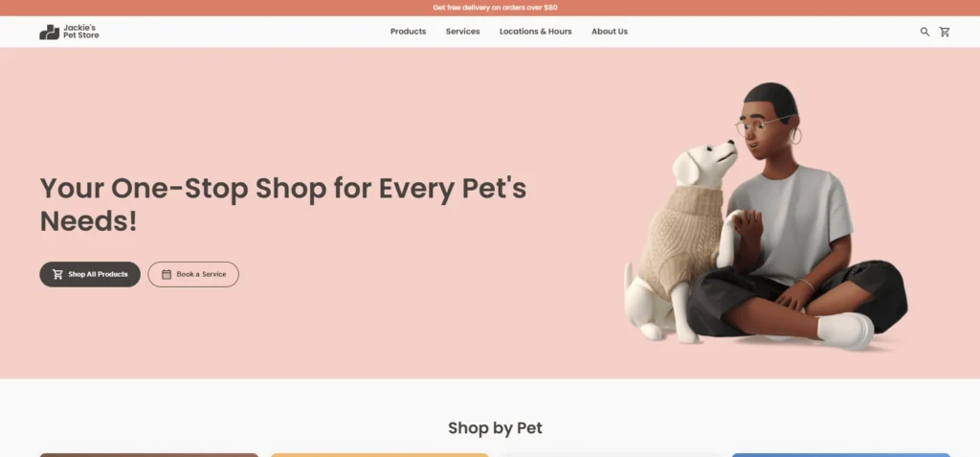Click the Jackie's Pet Store logo icon
980x457 pixels.
(x=50, y=32)
